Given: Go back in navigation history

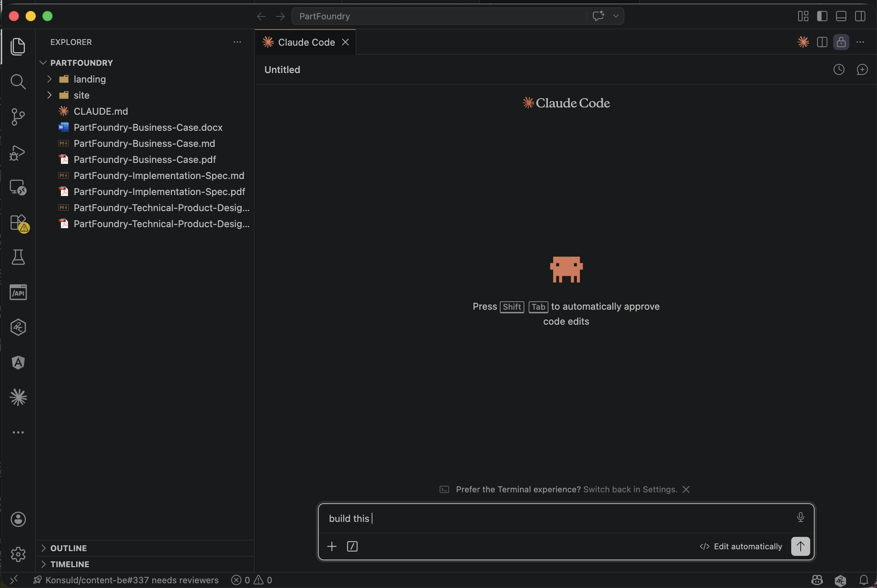Looking at the screenshot, I should tap(261, 16).
